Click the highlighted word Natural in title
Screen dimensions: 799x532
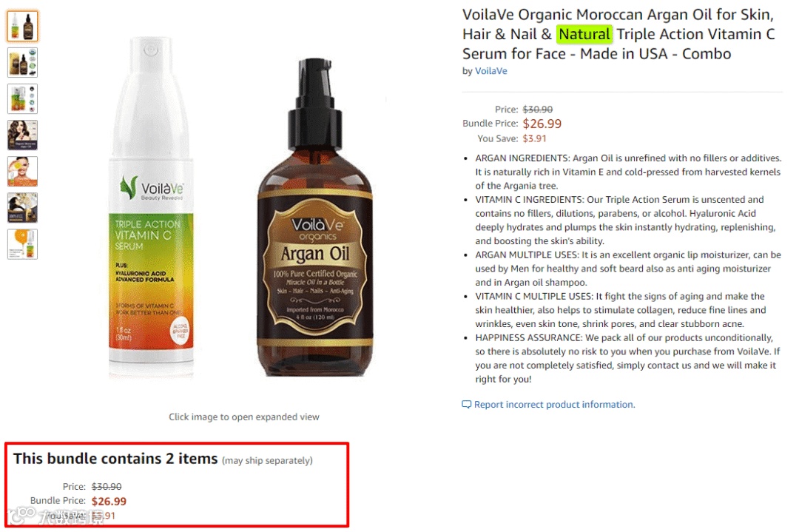tap(584, 34)
